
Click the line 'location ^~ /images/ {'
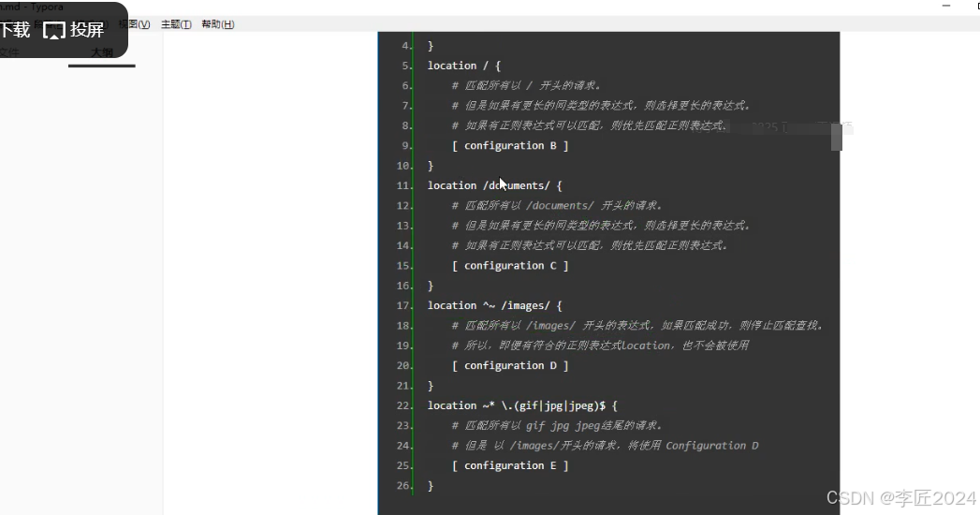pos(494,305)
